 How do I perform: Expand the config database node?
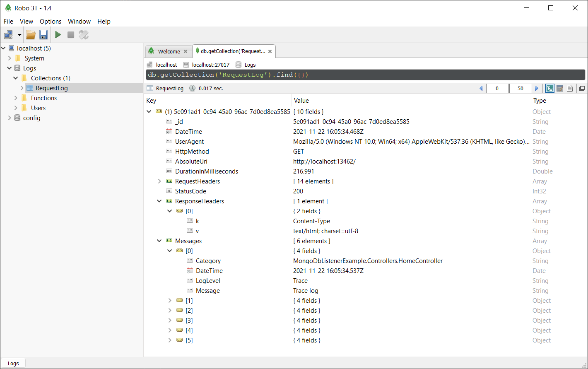point(10,118)
